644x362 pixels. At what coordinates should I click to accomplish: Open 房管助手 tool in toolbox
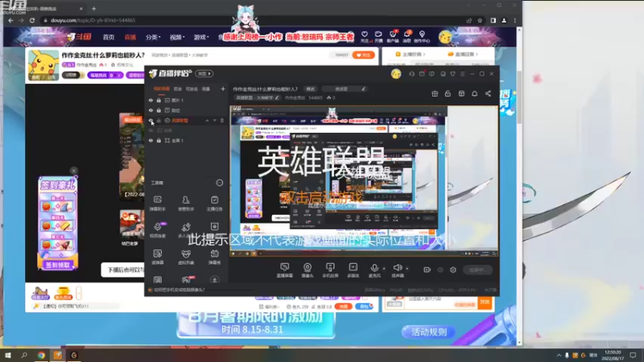(186, 203)
